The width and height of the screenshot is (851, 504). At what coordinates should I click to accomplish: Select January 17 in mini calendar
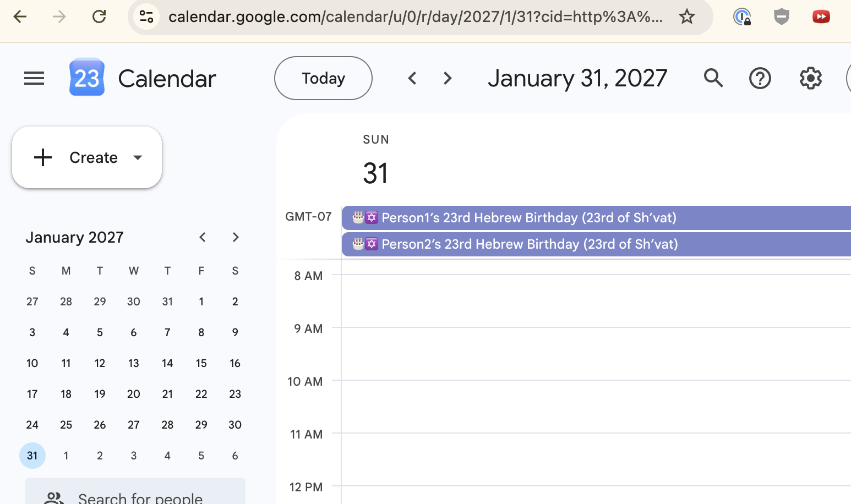tap(32, 394)
